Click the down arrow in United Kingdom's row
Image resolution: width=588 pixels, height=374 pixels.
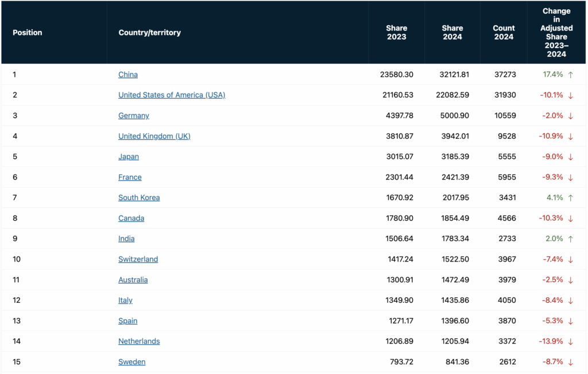[x=570, y=137]
